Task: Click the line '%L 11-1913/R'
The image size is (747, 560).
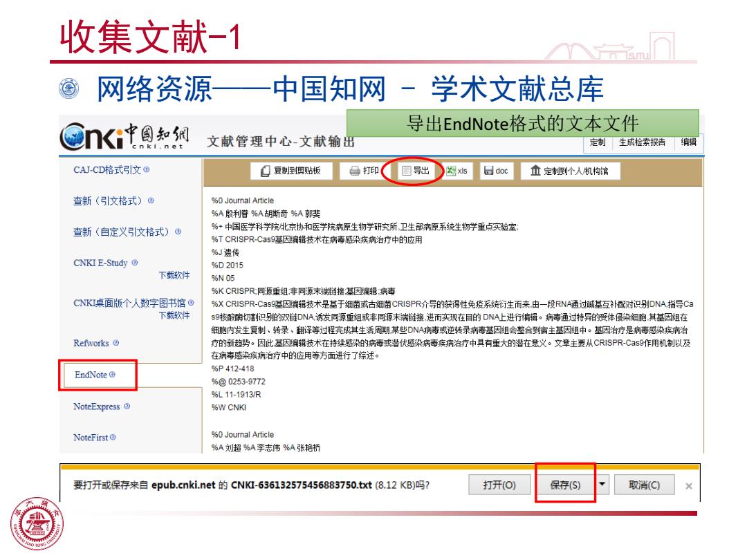Action: click(x=237, y=394)
